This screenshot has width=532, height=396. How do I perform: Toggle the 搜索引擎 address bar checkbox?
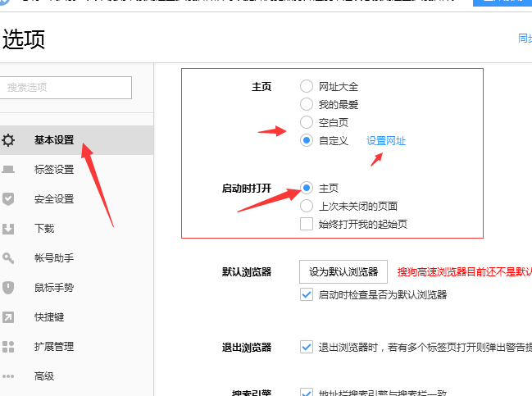pos(307,392)
